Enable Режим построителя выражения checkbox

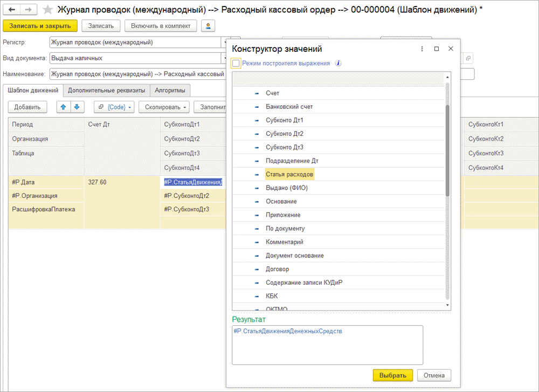pos(236,63)
